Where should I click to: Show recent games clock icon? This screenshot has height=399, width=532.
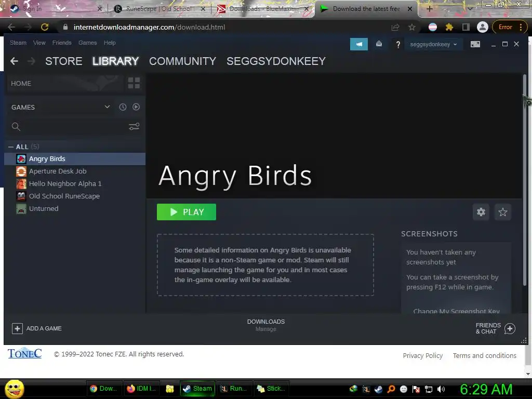123,107
